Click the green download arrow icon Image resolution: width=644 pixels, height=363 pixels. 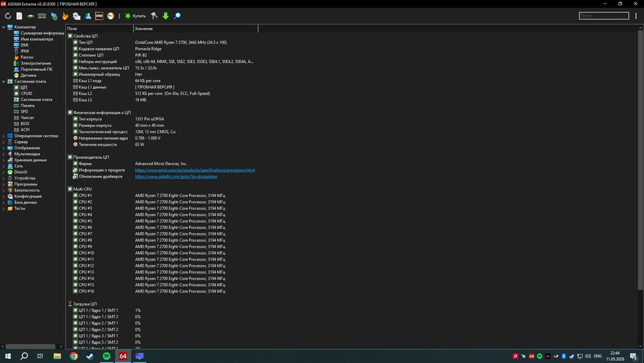(x=166, y=16)
